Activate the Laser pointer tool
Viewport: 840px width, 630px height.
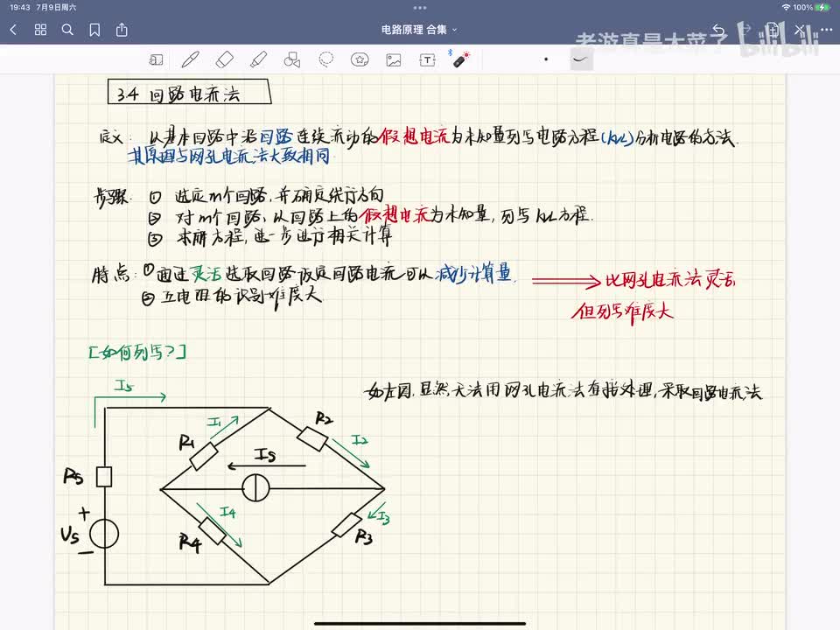coord(461,59)
